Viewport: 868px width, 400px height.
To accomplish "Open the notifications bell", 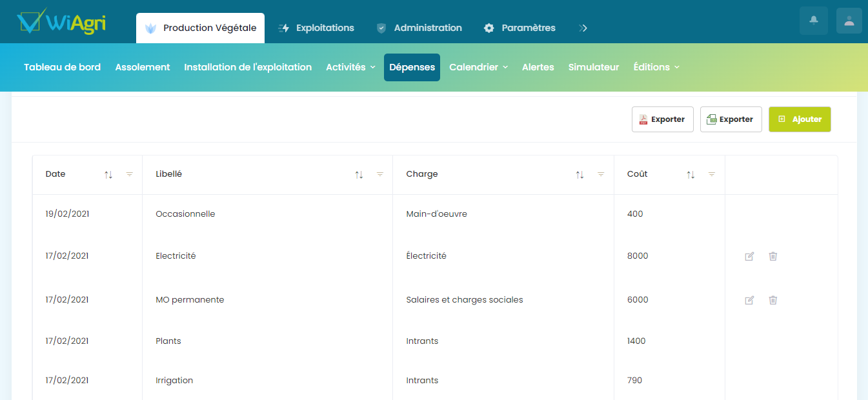I will pos(813,21).
